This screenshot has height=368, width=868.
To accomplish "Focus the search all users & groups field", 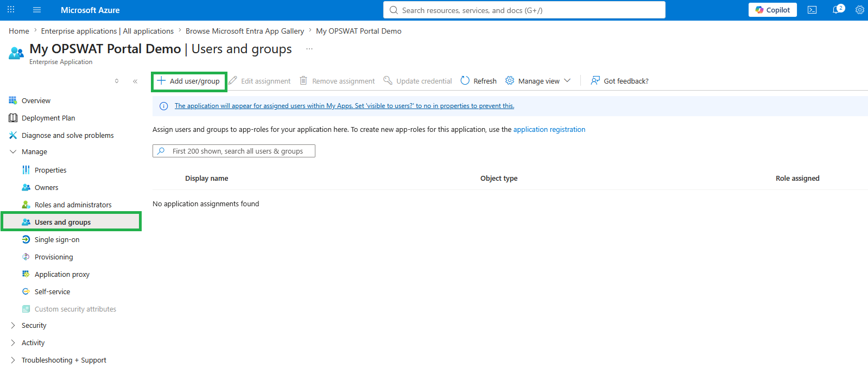I will coord(234,151).
